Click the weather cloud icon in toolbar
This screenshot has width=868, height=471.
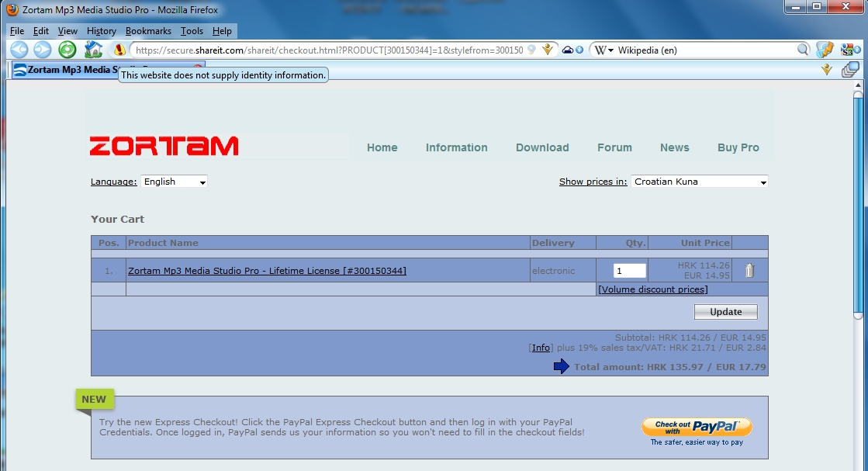568,50
